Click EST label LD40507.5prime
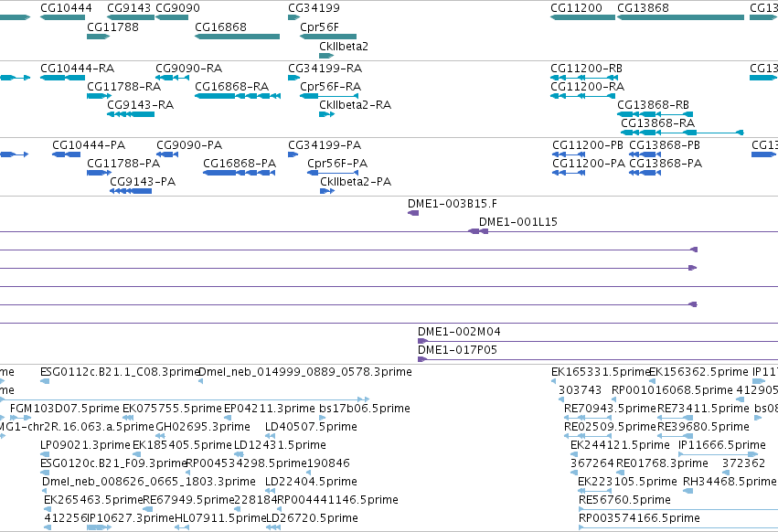Image resolution: width=778 pixels, height=532 pixels. (x=311, y=427)
